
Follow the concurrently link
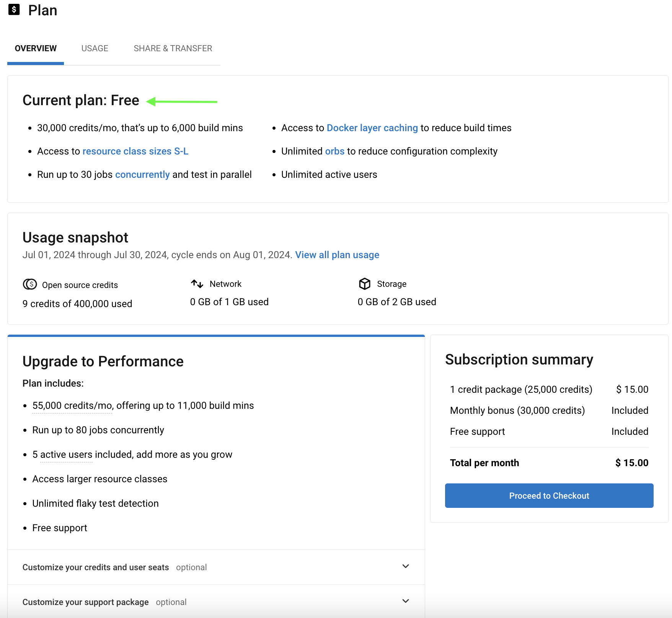tap(142, 175)
